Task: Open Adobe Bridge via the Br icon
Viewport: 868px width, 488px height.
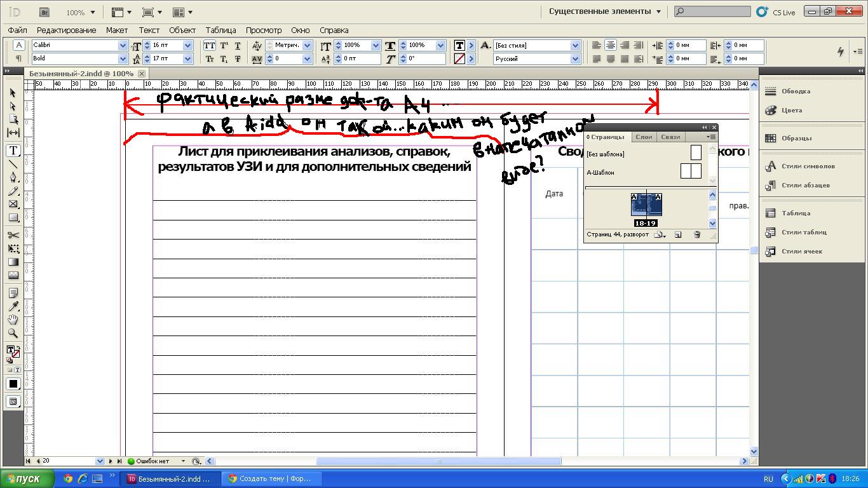Action: [44, 12]
